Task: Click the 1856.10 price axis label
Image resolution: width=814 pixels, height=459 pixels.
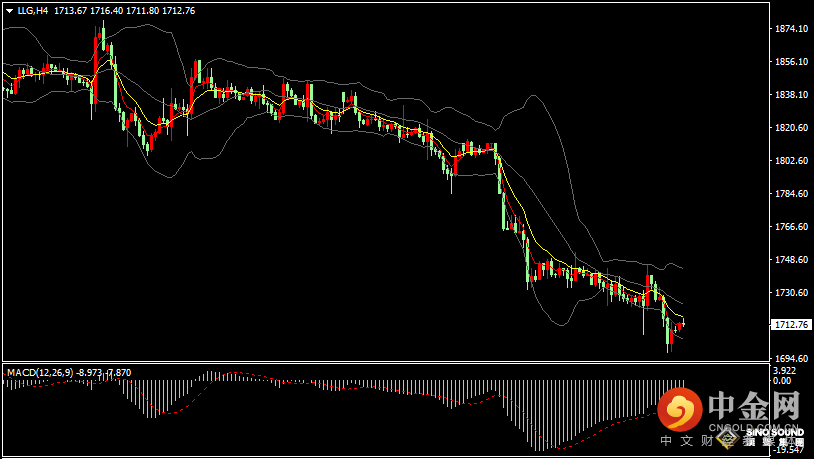Action: point(791,62)
